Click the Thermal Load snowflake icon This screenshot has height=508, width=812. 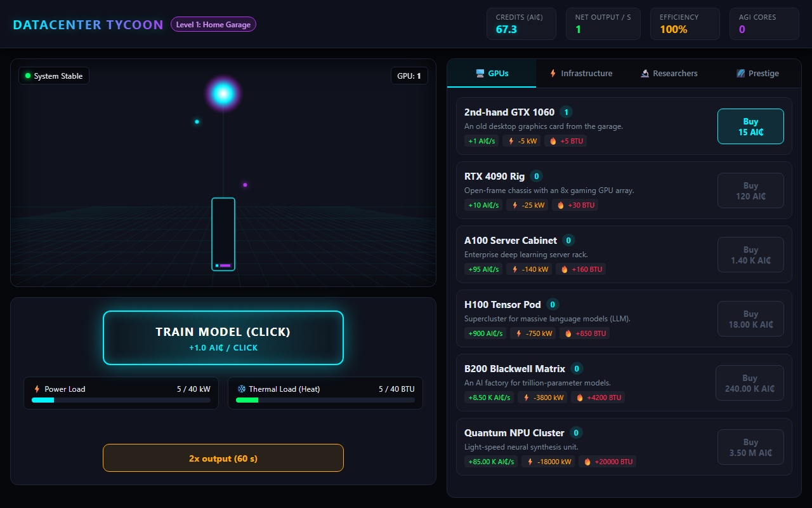pos(241,389)
